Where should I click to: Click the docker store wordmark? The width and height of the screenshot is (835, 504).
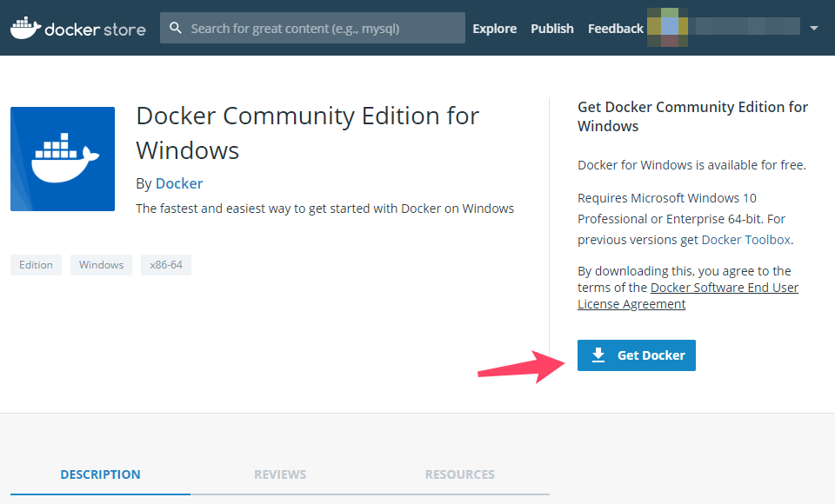(x=96, y=30)
